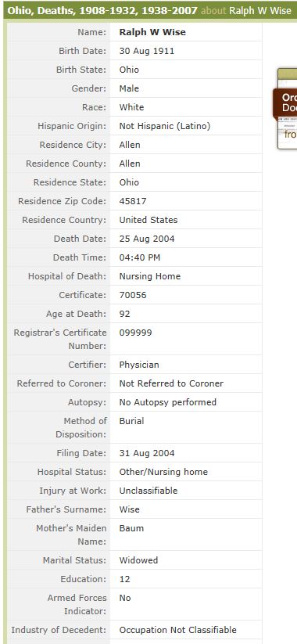Click the Other/Nursing home hospital status value
The height and width of the screenshot is (644, 297).
163,472
